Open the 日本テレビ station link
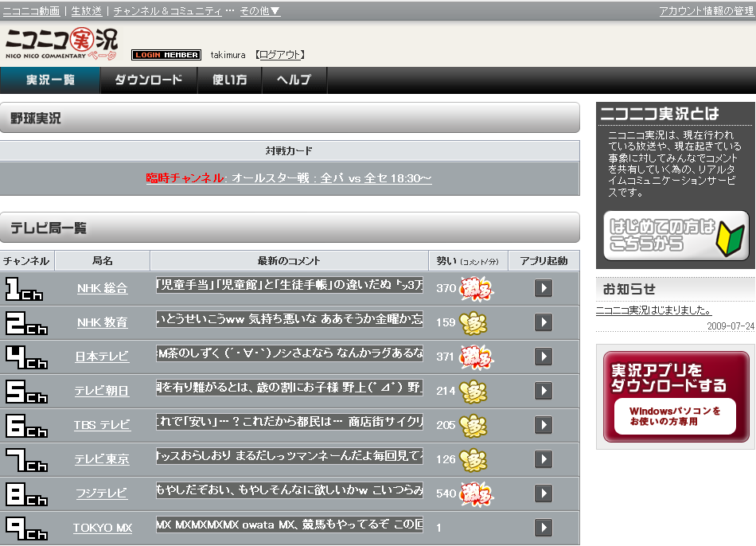 point(102,357)
